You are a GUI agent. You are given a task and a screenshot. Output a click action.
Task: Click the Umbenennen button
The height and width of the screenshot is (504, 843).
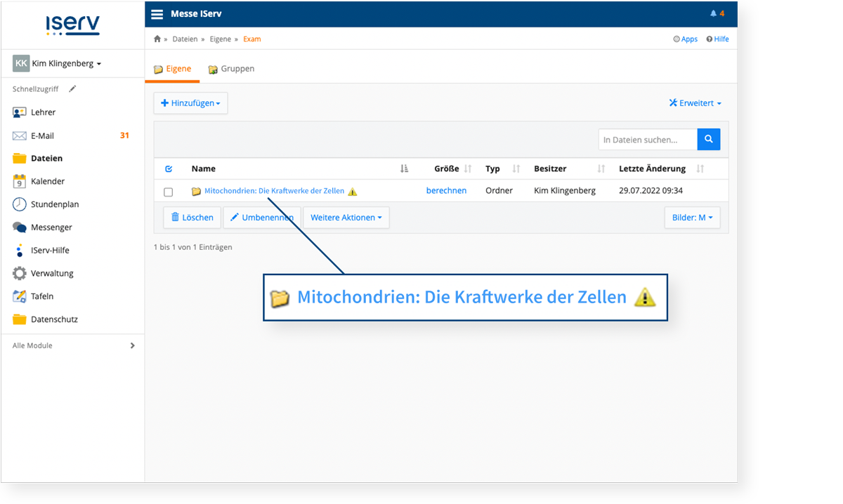click(262, 218)
